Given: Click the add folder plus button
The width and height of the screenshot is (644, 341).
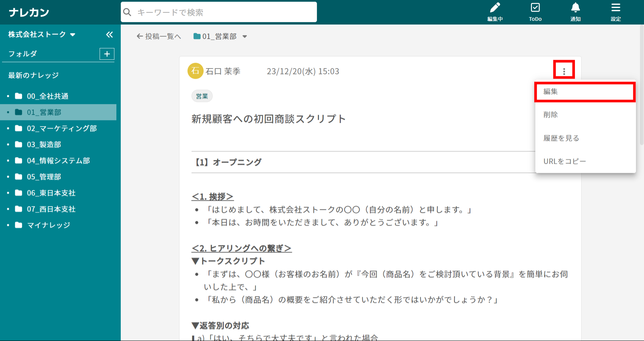Looking at the screenshot, I should (x=107, y=54).
